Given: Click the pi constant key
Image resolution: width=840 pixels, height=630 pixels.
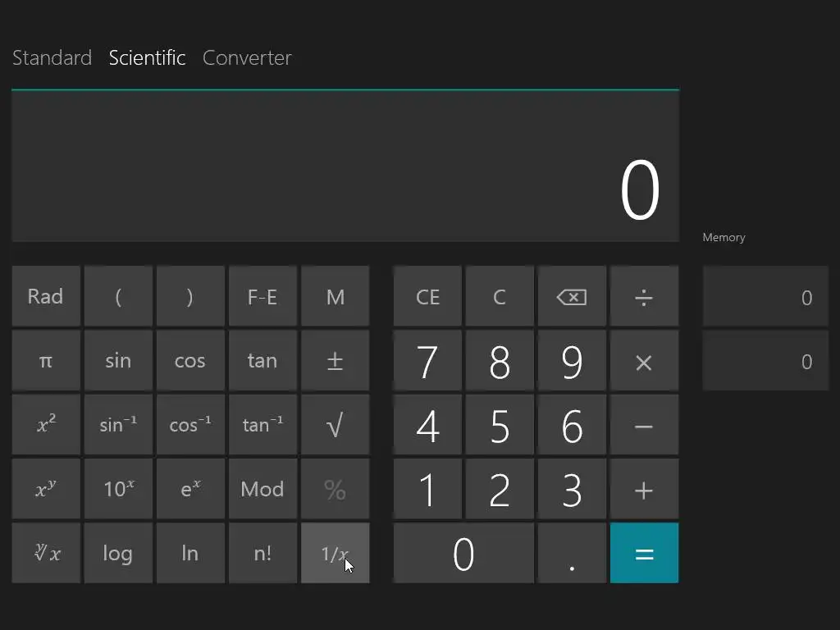Looking at the screenshot, I should (x=46, y=361).
